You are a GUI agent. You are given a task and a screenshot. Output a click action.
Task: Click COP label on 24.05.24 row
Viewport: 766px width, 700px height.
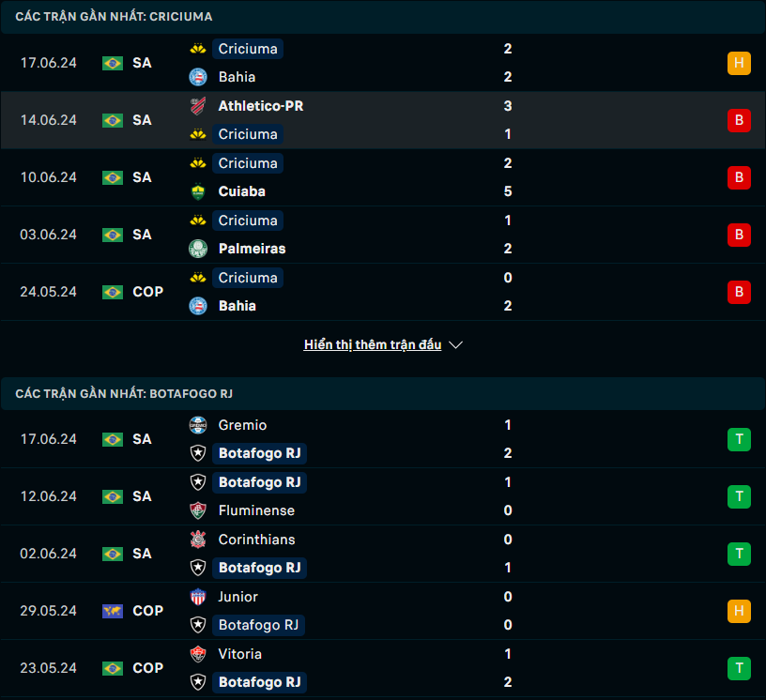tap(148, 292)
